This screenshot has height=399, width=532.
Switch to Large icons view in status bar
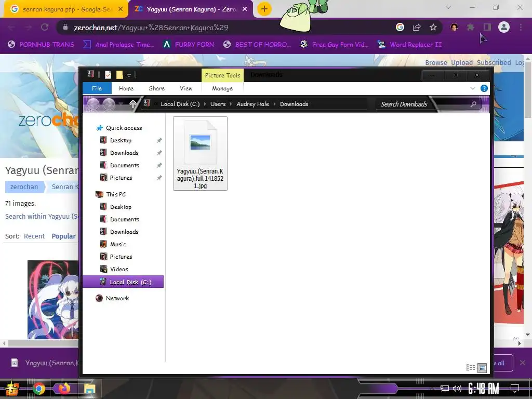click(x=482, y=368)
